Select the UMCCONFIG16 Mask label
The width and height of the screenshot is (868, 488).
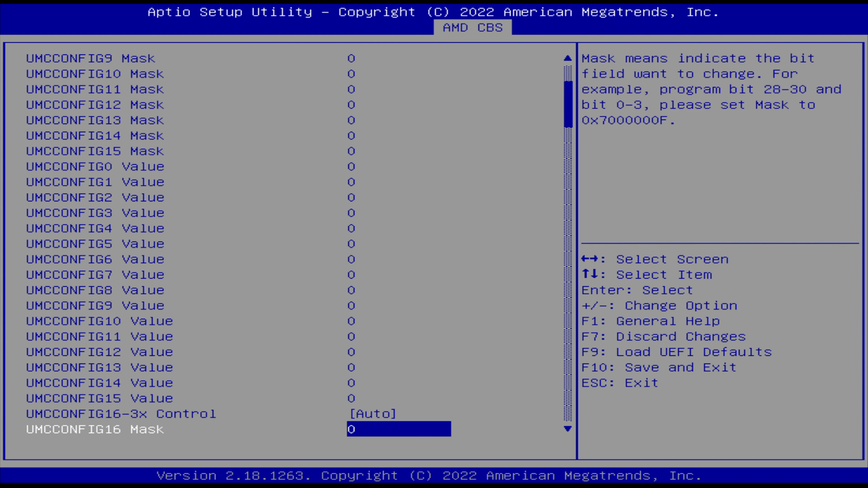(95, 429)
